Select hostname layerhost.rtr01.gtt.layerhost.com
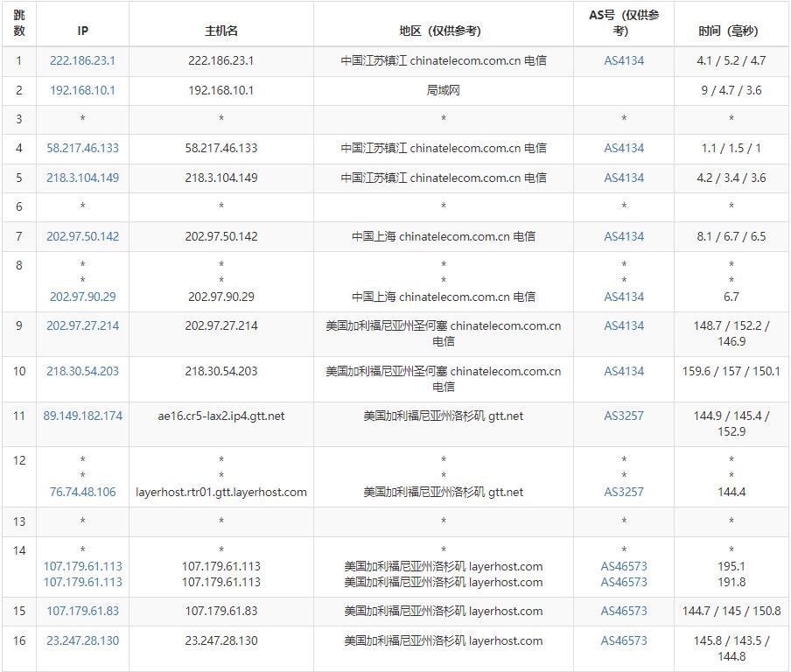The height and width of the screenshot is (672, 791). tap(221, 493)
